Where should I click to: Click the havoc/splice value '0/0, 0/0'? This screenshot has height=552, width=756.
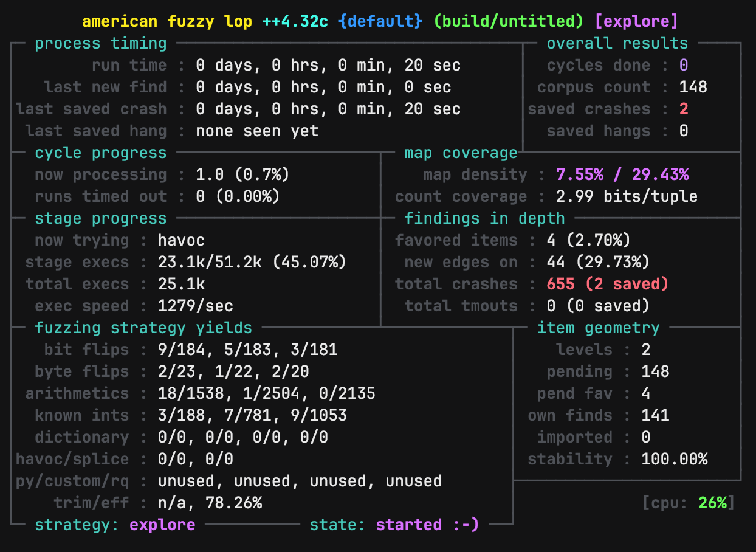(195, 460)
